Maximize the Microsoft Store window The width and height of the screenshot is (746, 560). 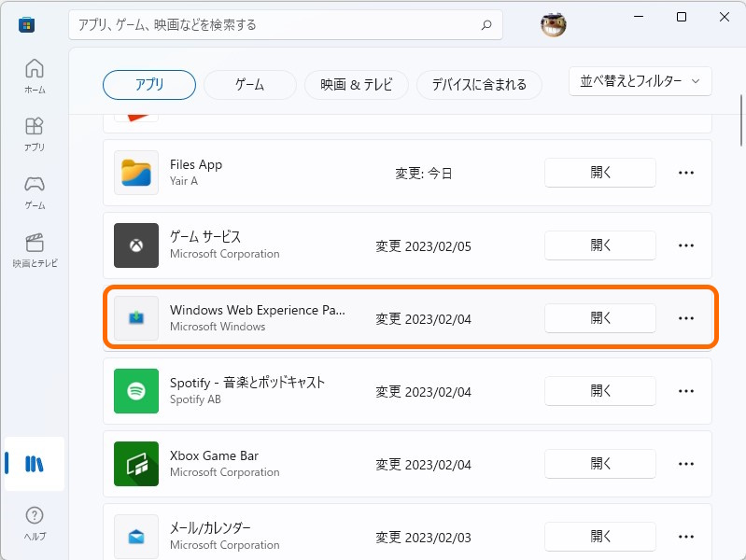pyautogui.click(x=682, y=17)
